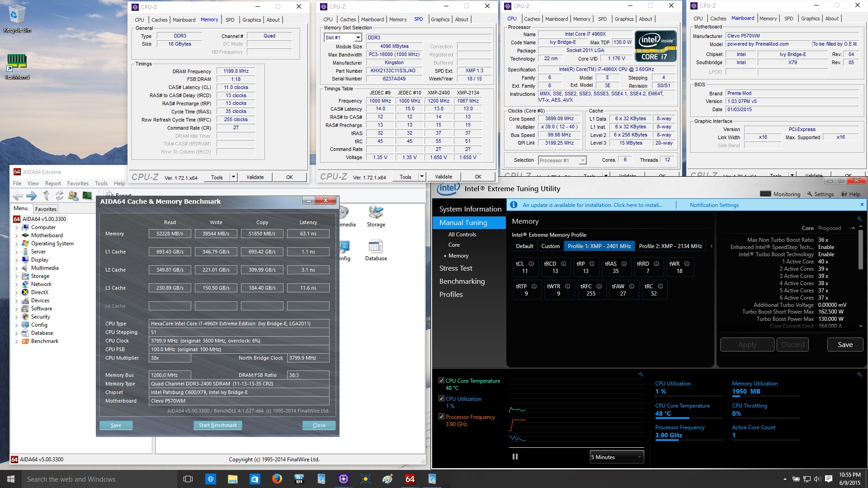Click the update available install link

pos(592,205)
